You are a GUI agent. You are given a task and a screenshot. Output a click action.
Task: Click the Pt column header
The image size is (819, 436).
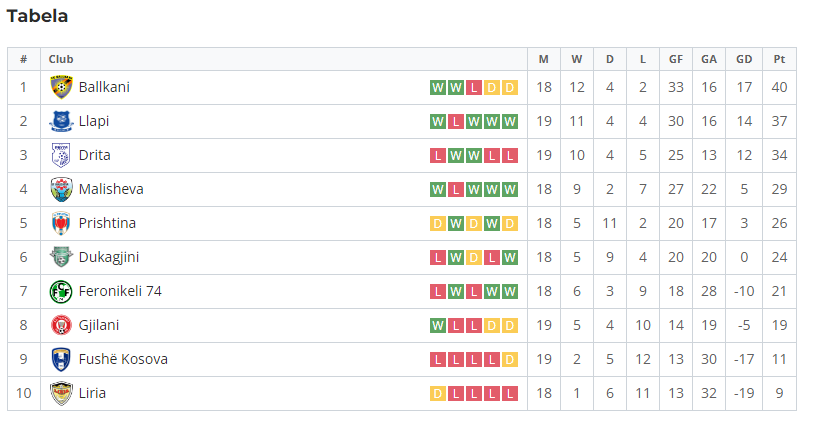click(x=779, y=59)
